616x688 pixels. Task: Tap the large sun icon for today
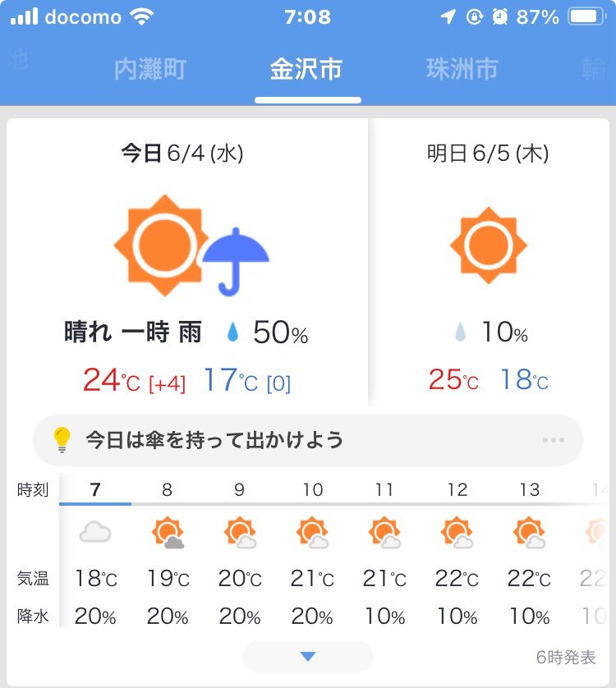click(x=161, y=245)
